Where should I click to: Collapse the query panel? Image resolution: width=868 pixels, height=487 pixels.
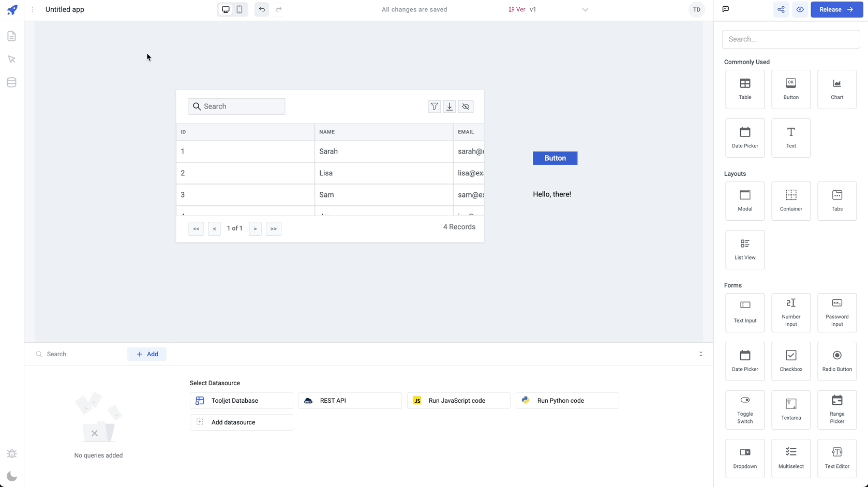(x=700, y=354)
